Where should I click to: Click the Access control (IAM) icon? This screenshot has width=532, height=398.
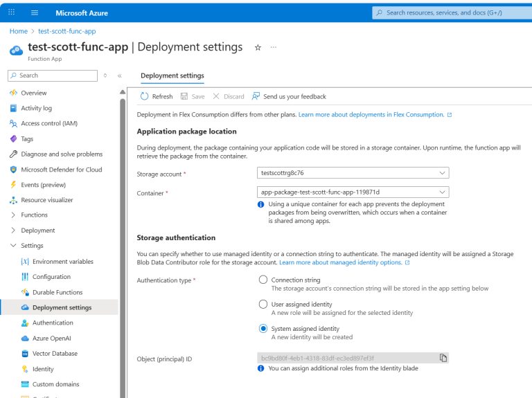pos(13,123)
